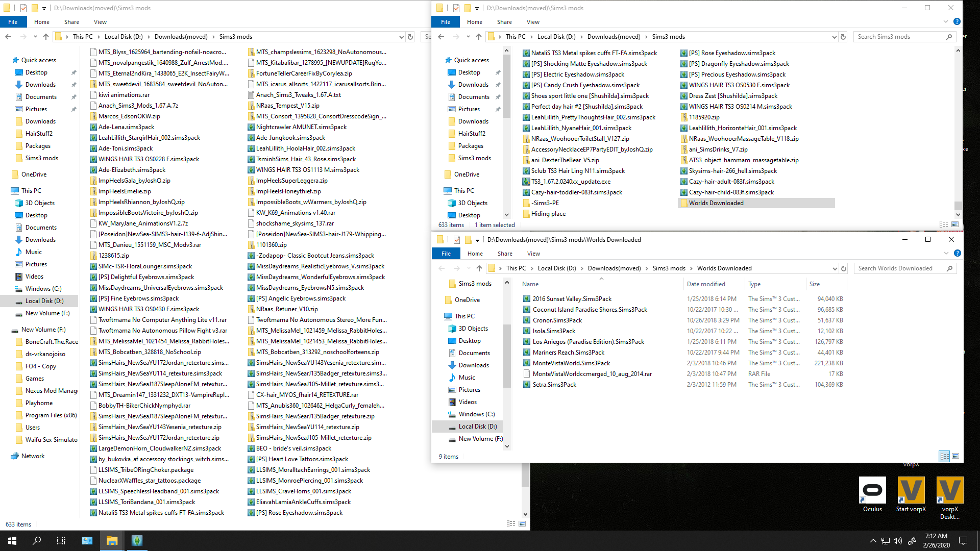The width and height of the screenshot is (980, 551).
Task: Click search magnifier in Worlds Downloaded window
Action: pyautogui.click(x=949, y=268)
